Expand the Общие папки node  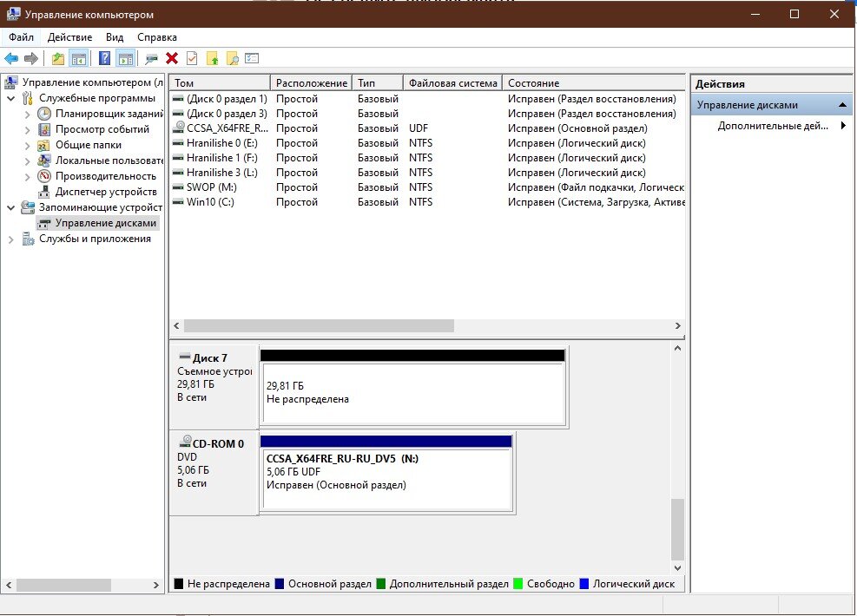(x=27, y=145)
